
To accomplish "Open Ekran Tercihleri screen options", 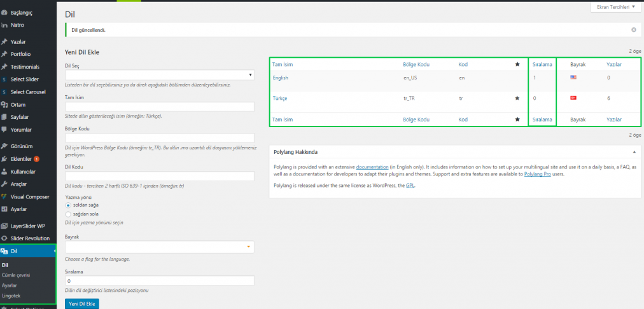I will click(x=615, y=7).
